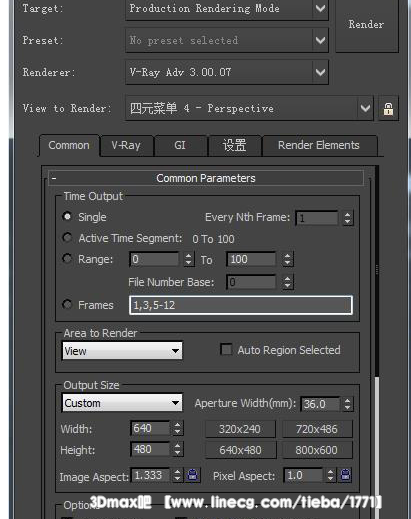Click the Frames field containing 1,3,5-12
Image resolution: width=411 pixels, height=519 pixels.
click(x=241, y=305)
